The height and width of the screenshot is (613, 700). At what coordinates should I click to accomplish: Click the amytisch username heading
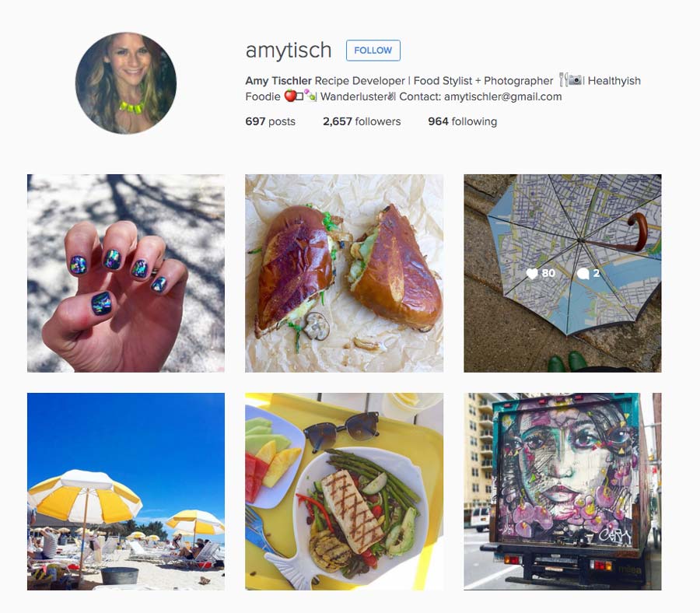(289, 50)
